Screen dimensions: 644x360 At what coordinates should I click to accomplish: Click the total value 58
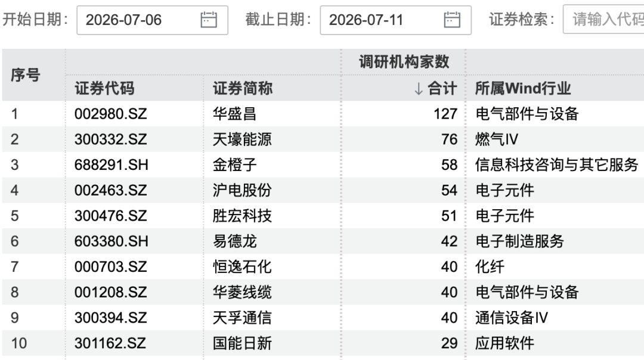[450, 165]
